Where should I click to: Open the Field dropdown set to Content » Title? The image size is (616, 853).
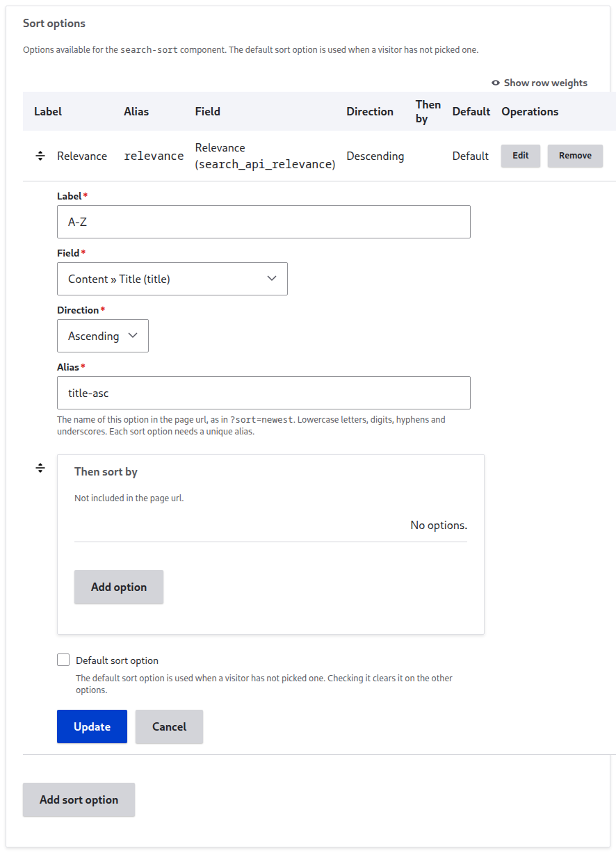(x=172, y=279)
